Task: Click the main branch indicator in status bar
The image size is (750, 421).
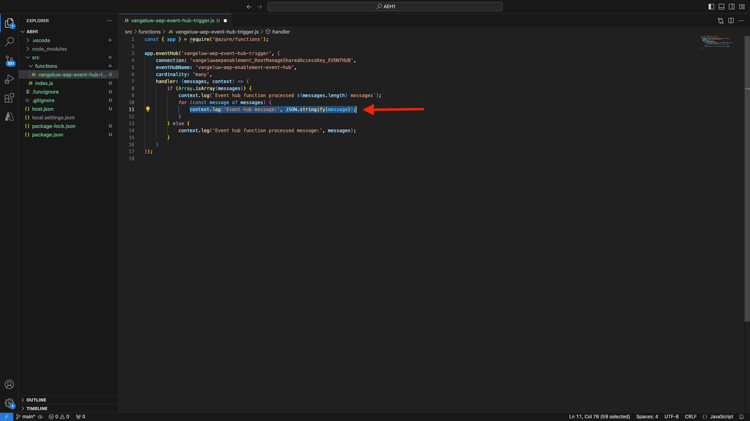Action: pos(27,417)
